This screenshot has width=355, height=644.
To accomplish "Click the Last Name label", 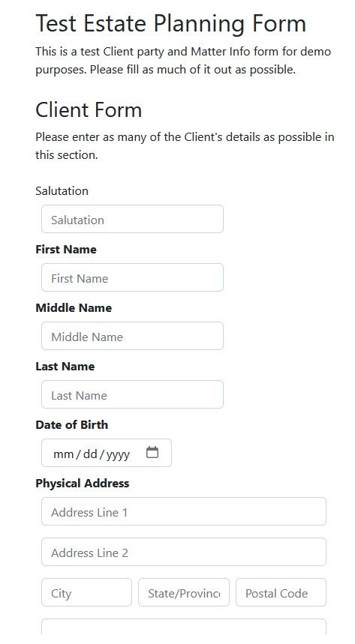I will pos(65,366).
